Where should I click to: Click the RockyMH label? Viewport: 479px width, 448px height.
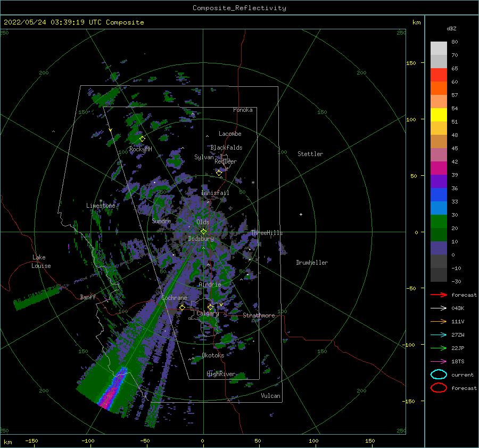point(141,149)
